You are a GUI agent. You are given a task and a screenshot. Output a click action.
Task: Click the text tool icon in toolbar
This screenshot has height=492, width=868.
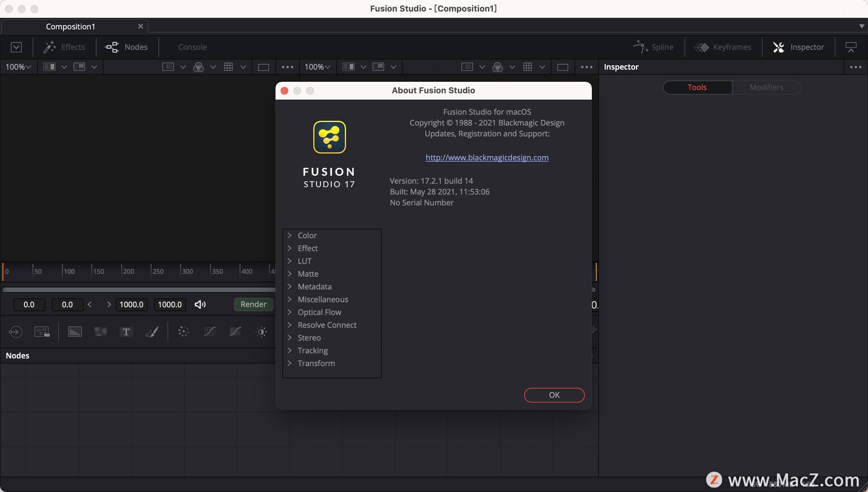(x=125, y=331)
